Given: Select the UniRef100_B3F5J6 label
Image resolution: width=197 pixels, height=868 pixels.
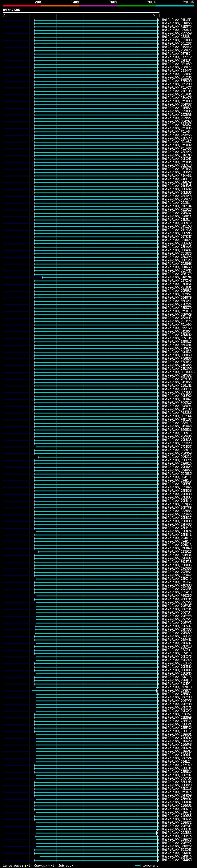Looking at the screenshot, I should 177,433.
